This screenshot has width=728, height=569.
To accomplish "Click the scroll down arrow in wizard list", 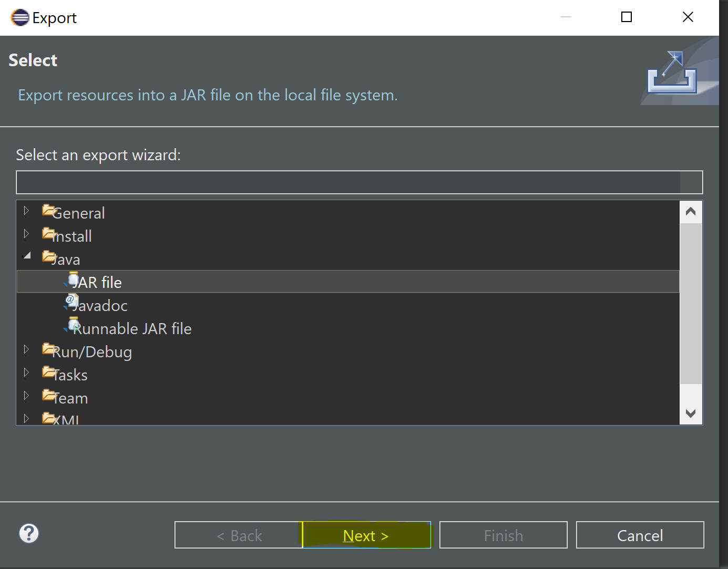I will (x=691, y=413).
